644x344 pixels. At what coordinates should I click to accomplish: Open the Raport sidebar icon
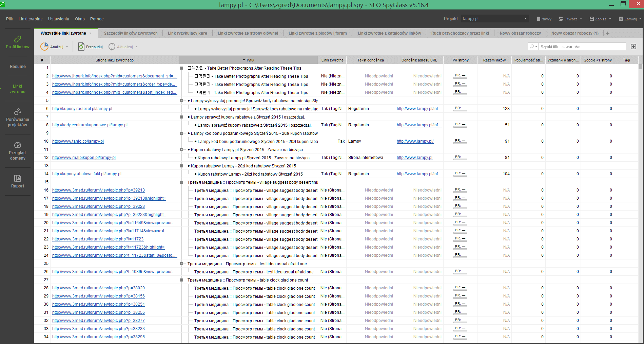coord(18,178)
